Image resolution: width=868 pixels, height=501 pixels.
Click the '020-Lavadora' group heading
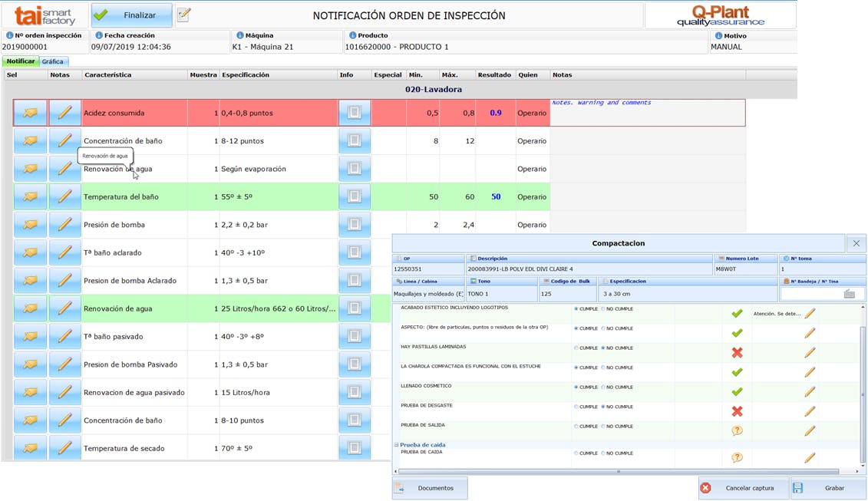pyautogui.click(x=434, y=89)
